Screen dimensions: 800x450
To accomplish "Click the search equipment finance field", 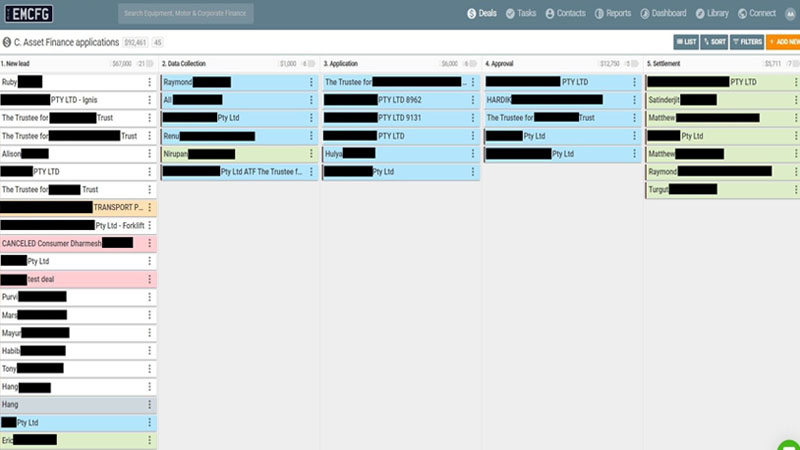I will coord(186,13).
